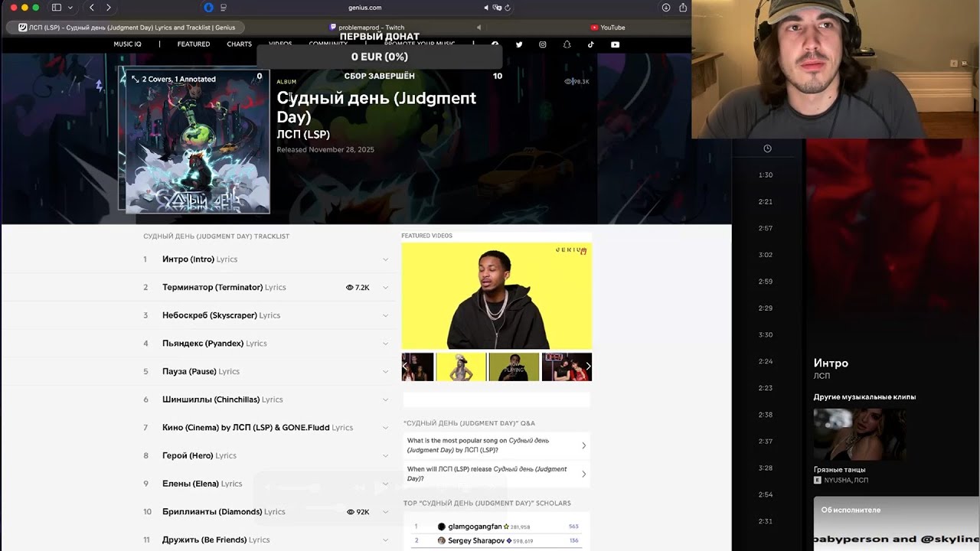Show the next featured video thumbnails
The width and height of the screenshot is (980, 551).
587,367
